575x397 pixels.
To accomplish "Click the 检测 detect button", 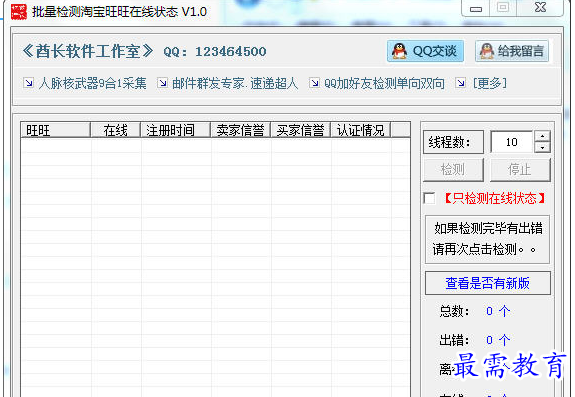I will [x=453, y=170].
